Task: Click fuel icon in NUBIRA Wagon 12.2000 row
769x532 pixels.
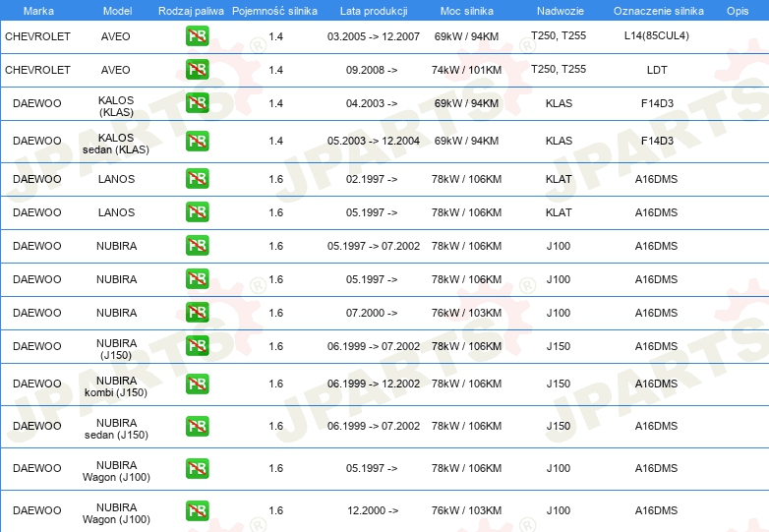Action: (197, 510)
